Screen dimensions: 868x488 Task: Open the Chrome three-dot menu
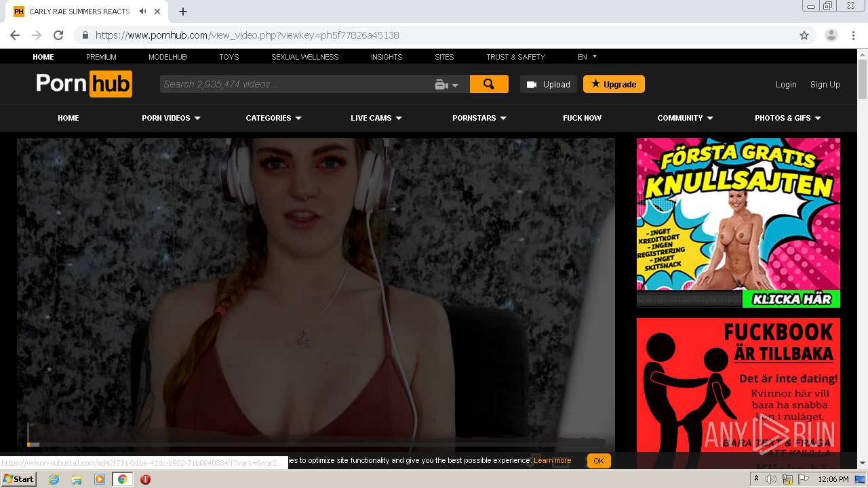853,35
